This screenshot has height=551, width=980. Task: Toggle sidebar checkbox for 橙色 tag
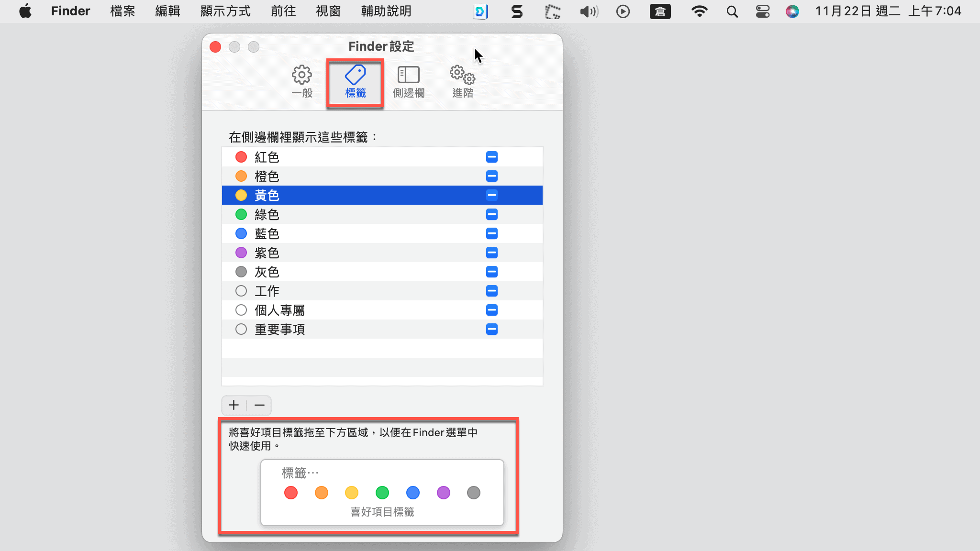[x=491, y=176]
